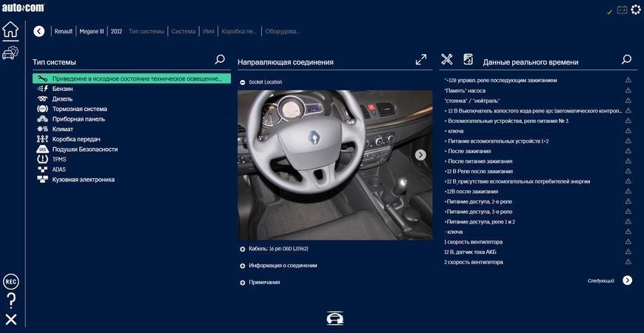This screenshot has width=644, height=333.
Task: Select Кузовная электроника system
Action: point(132,179)
